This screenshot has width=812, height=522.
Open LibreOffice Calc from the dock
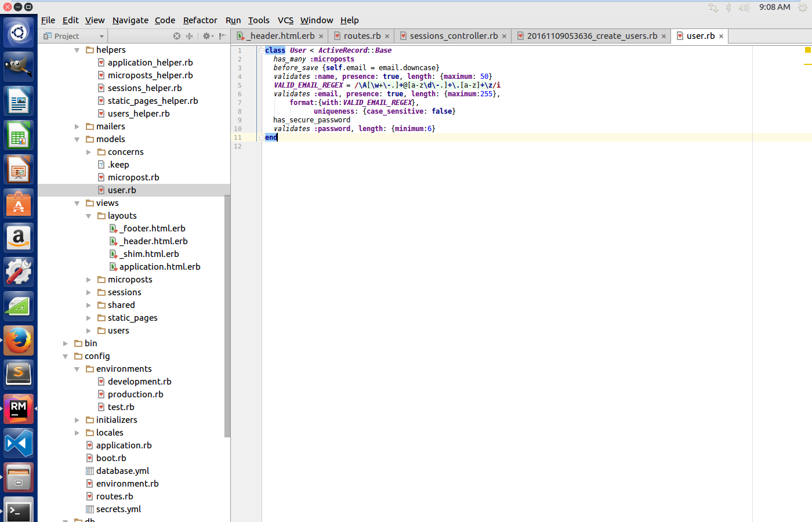click(x=19, y=135)
